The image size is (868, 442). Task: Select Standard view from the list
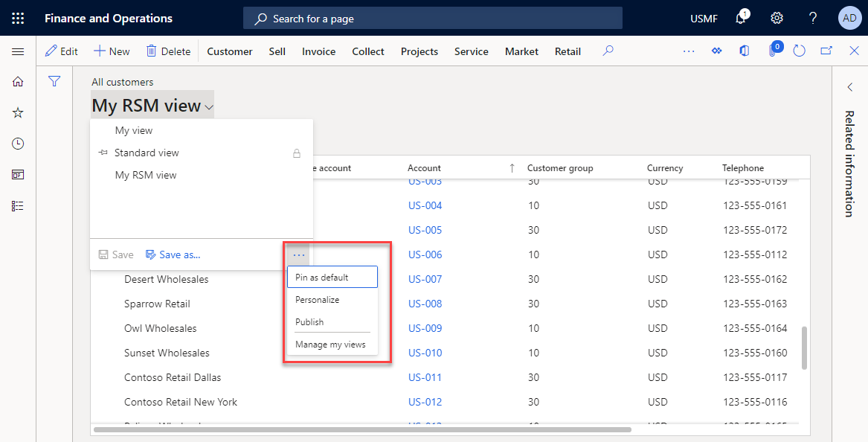tap(147, 153)
